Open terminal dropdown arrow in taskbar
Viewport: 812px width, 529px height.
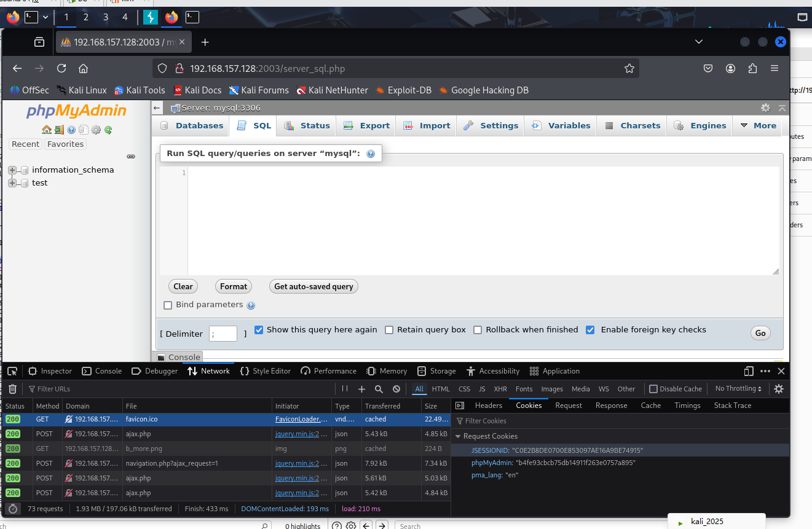coord(45,17)
